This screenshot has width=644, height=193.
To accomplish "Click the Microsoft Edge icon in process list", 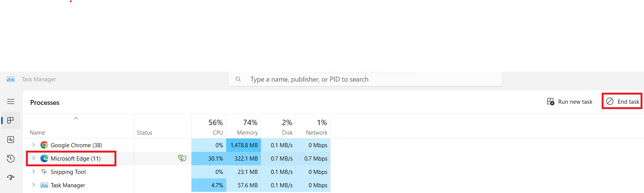I will point(44,158).
